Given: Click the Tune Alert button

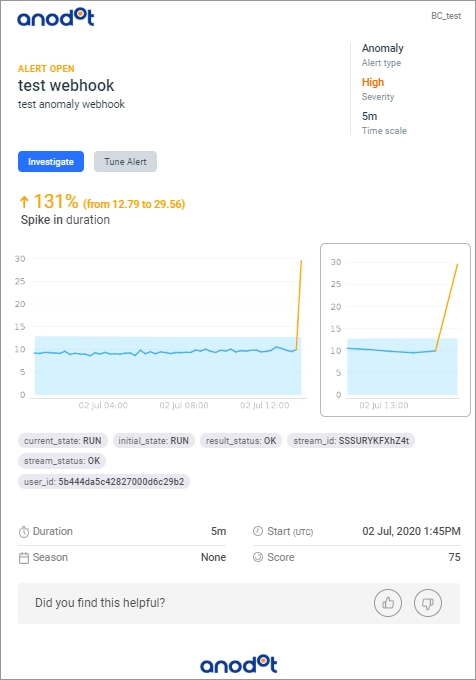Looking at the screenshot, I should click(125, 162).
